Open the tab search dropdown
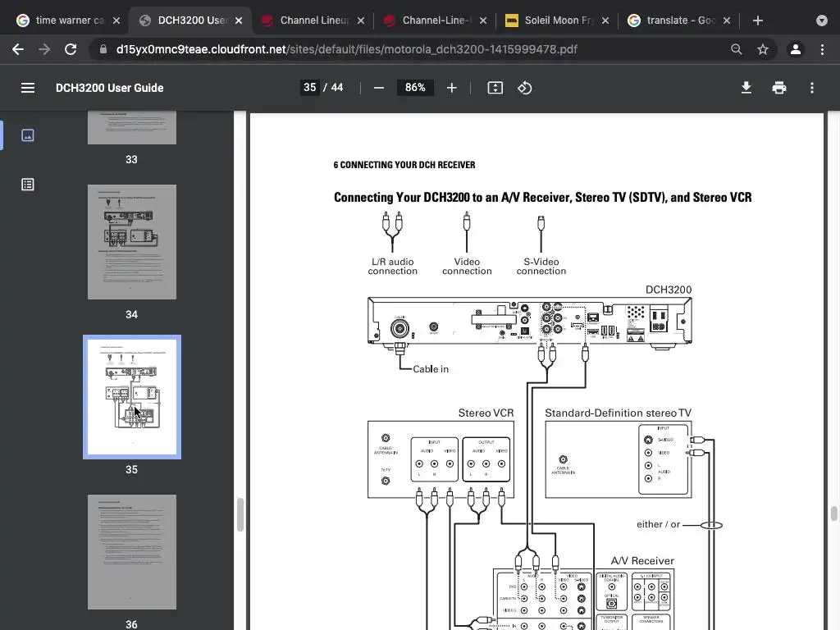 (x=822, y=21)
